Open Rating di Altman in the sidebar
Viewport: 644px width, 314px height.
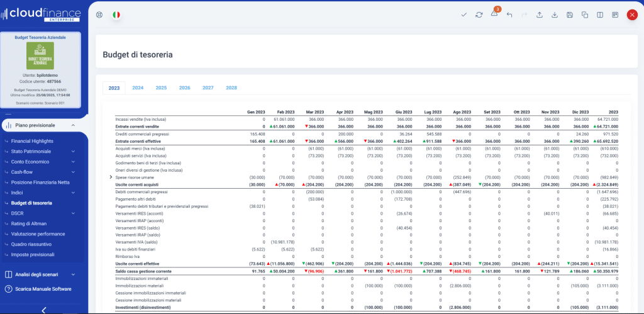click(x=28, y=223)
